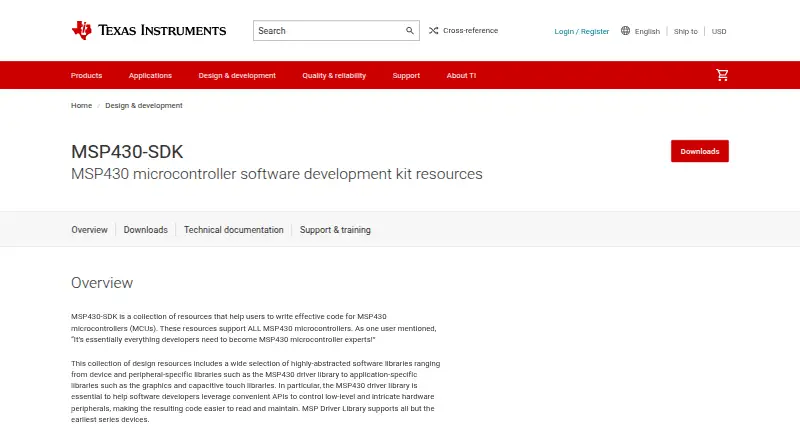Open the Applications menu
Screen dimensions: 800x440
pos(150,75)
